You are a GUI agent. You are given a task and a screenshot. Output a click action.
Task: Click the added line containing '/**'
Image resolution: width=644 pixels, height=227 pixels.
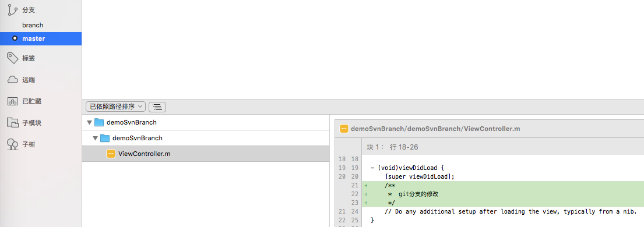tap(503, 186)
